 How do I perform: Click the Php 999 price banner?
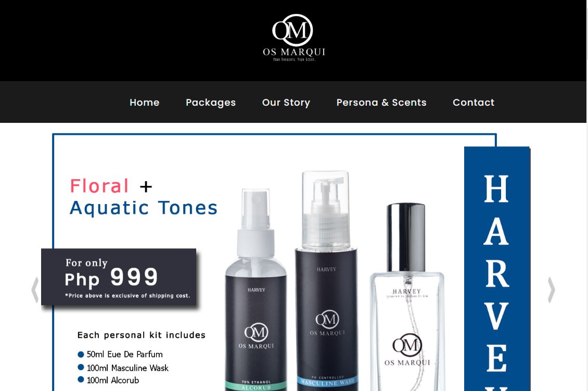(x=119, y=277)
